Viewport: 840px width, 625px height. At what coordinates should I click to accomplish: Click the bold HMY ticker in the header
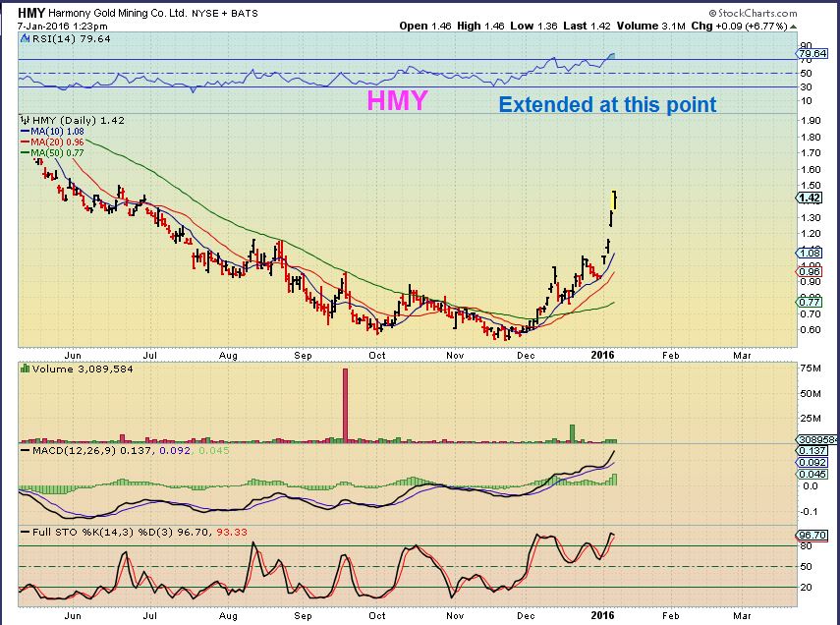31,13
